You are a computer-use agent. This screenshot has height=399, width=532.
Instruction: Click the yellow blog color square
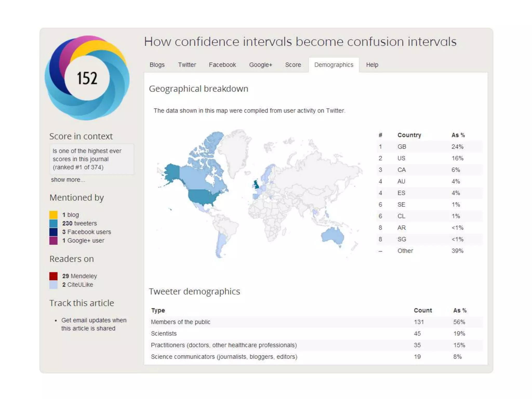(x=53, y=215)
